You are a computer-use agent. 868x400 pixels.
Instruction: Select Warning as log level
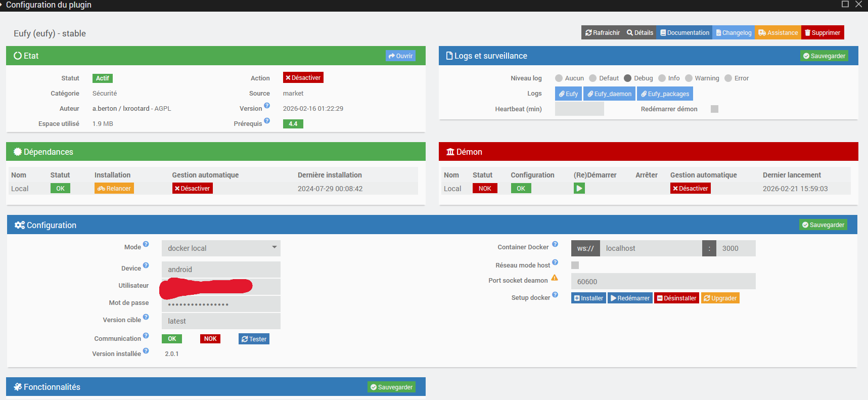[x=689, y=78]
